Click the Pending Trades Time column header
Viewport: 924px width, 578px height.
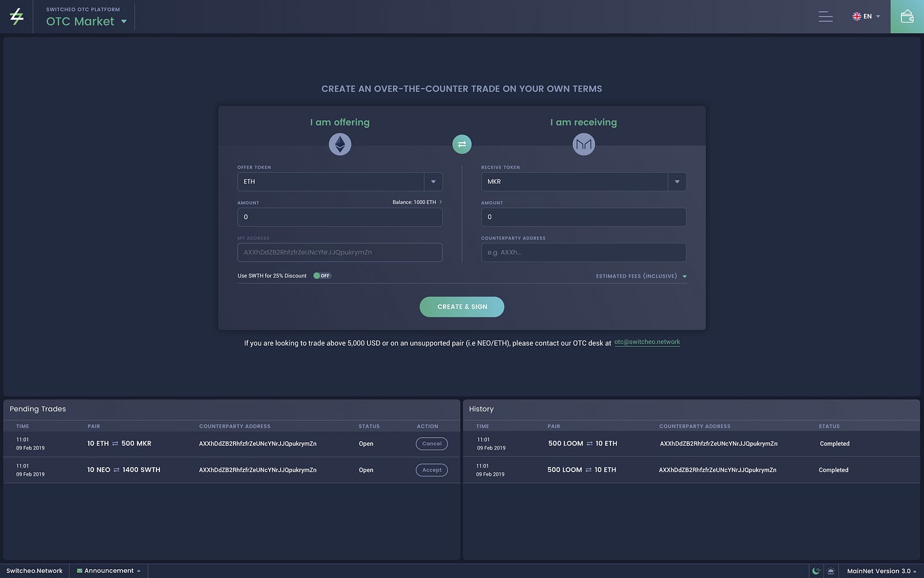(x=23, y=427)
